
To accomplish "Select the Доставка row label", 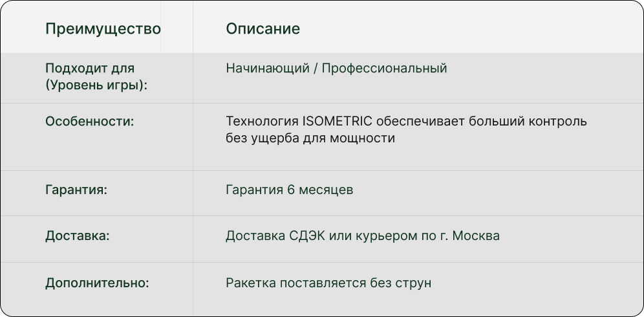I will click(77, 236).
